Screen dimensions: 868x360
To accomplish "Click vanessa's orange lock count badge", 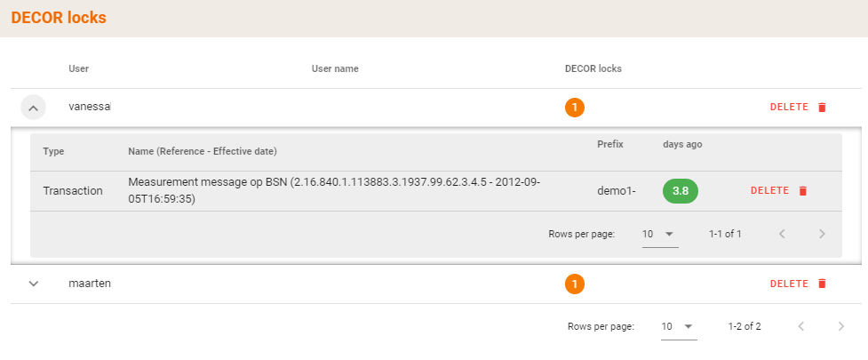I will click(x=575, y=108).
